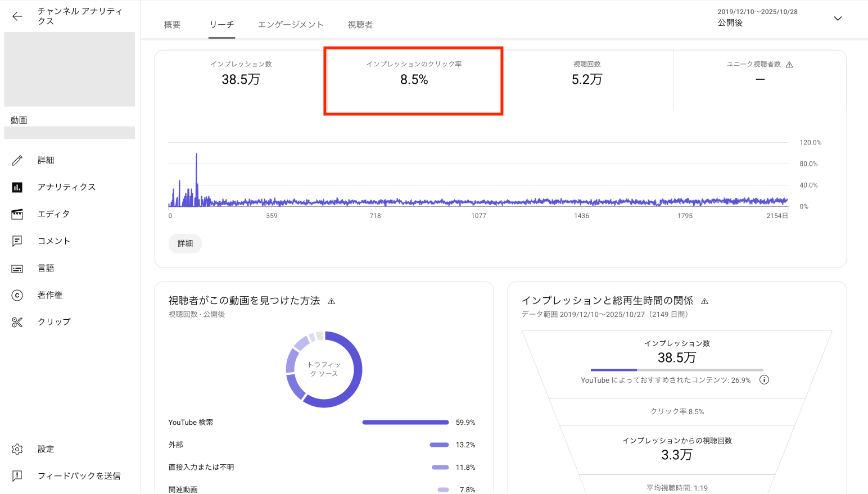
Task: Click the info icon beside おすすめされたコンテンツ
Action: tap(764, 380)
